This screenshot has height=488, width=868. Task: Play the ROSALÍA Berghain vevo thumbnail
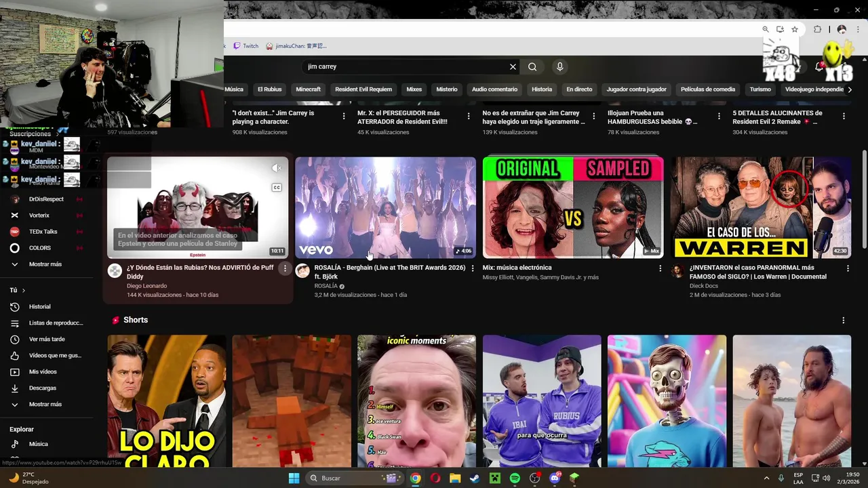pyautogui.click(x=386, y=207)
